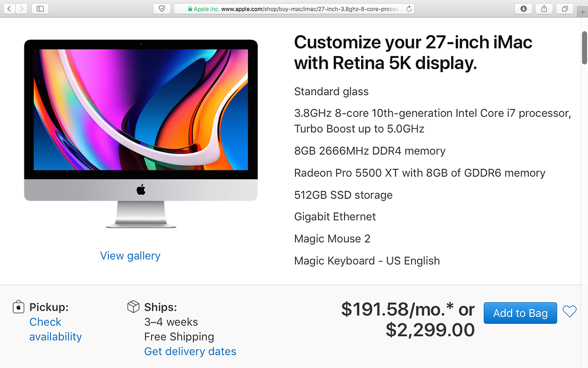Click the iMac product image
588x368 pixels.
click(x=141, y=133)
